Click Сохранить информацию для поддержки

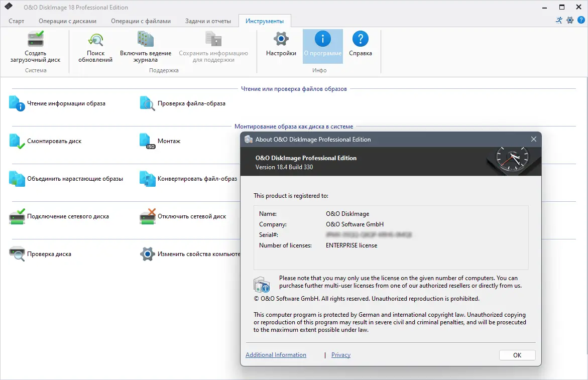213,47
